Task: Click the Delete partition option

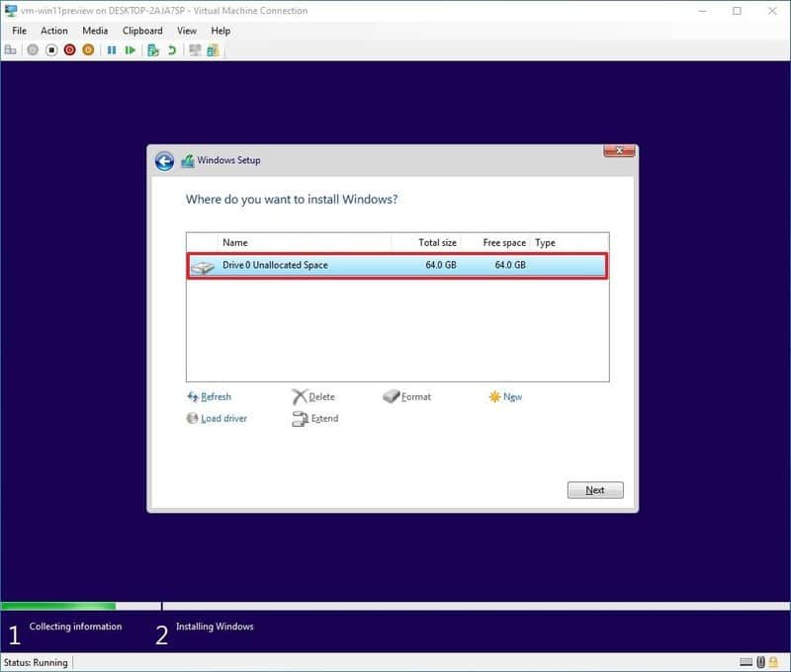Action: coord(313,396)
